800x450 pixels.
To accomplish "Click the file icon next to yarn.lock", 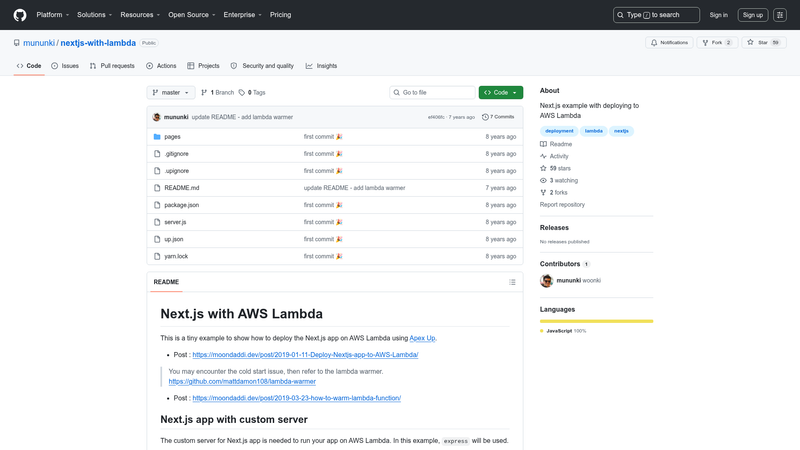I will tap(157, 256).
